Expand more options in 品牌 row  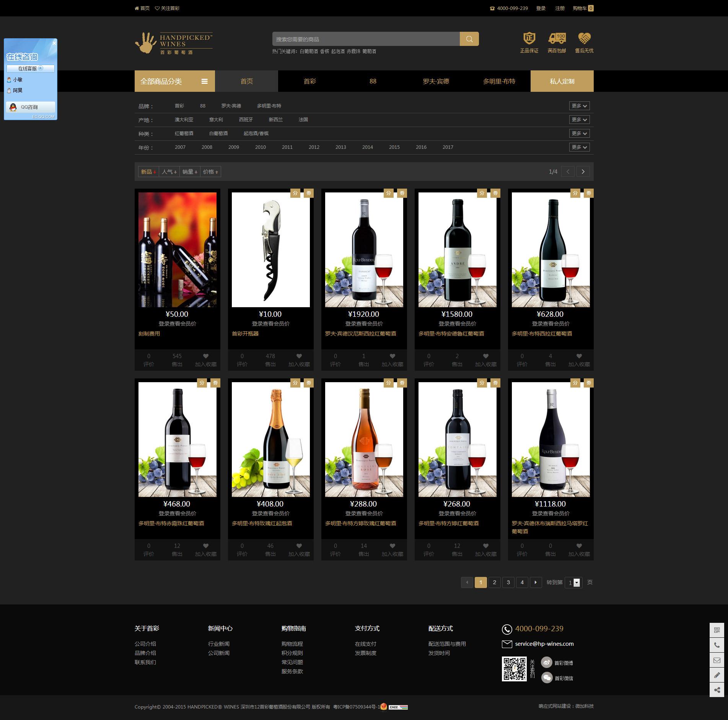pyautogui.click(x=579, y=106)
